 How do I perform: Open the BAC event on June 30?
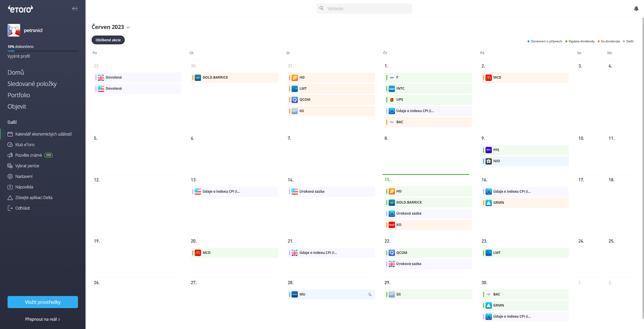[x=525, y=294]
